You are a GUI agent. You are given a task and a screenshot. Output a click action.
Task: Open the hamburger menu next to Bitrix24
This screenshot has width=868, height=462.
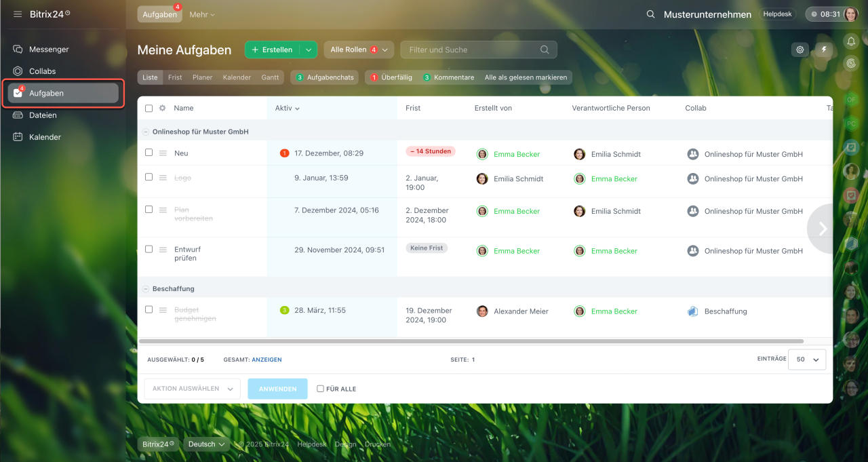point(18,14)
